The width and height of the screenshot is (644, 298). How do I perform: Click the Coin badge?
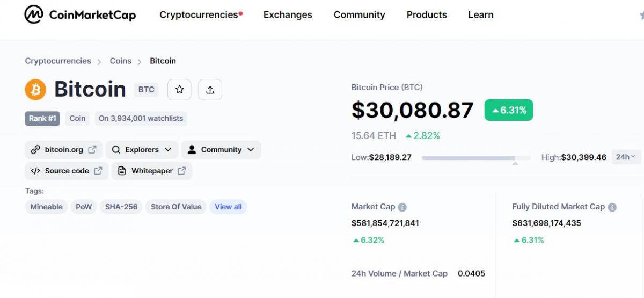pyautogui.click(x=77, y=119)
